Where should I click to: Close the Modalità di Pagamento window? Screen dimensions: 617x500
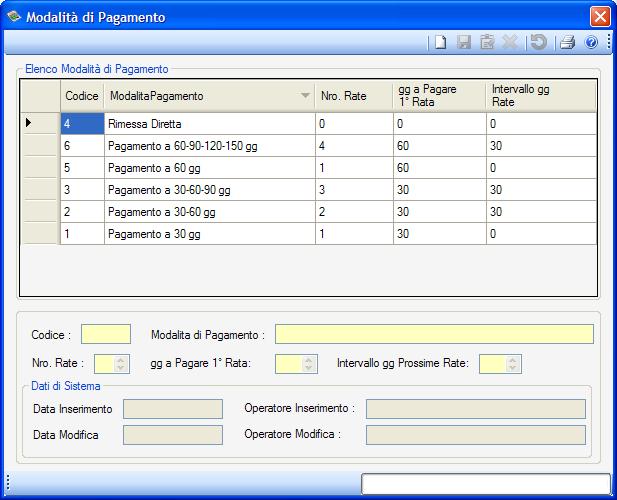(x=599, y=17)
